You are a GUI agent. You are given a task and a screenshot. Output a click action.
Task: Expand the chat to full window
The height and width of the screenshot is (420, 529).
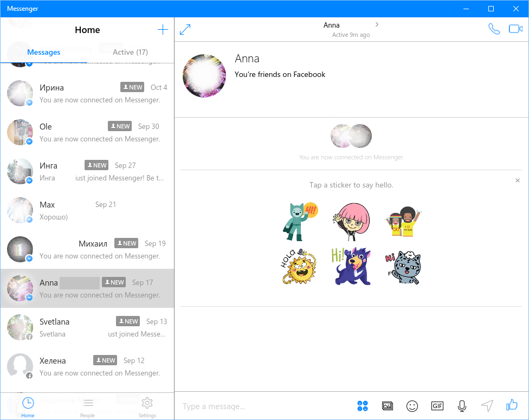185,29
